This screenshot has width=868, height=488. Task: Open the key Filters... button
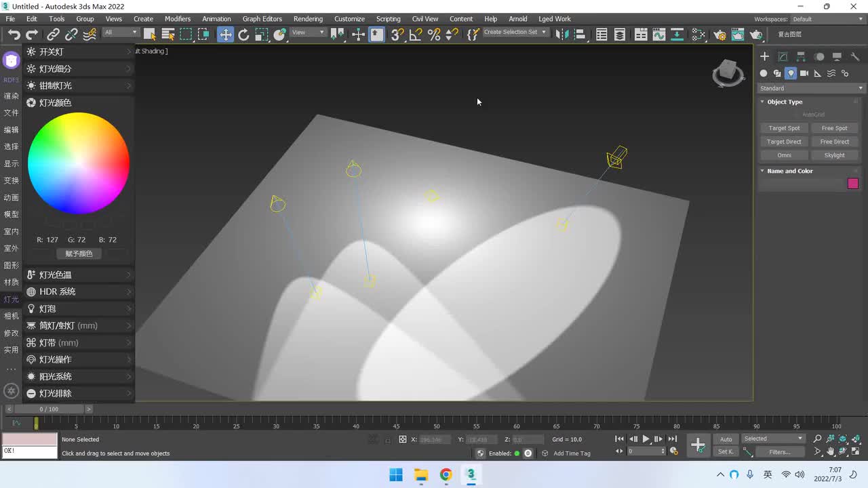pyautogui.click(x=779, y=452)
